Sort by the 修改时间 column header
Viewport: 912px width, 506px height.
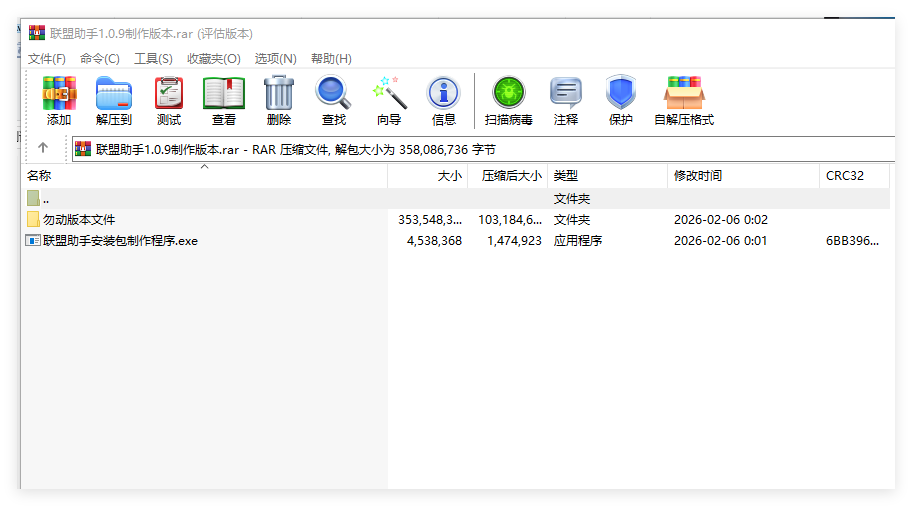743,176
